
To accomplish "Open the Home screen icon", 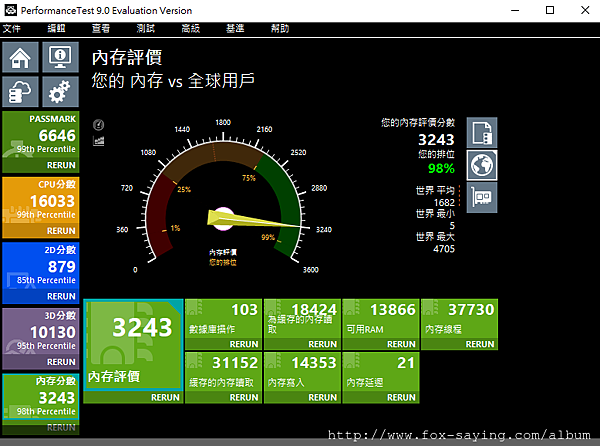I will tap(20, 57).
